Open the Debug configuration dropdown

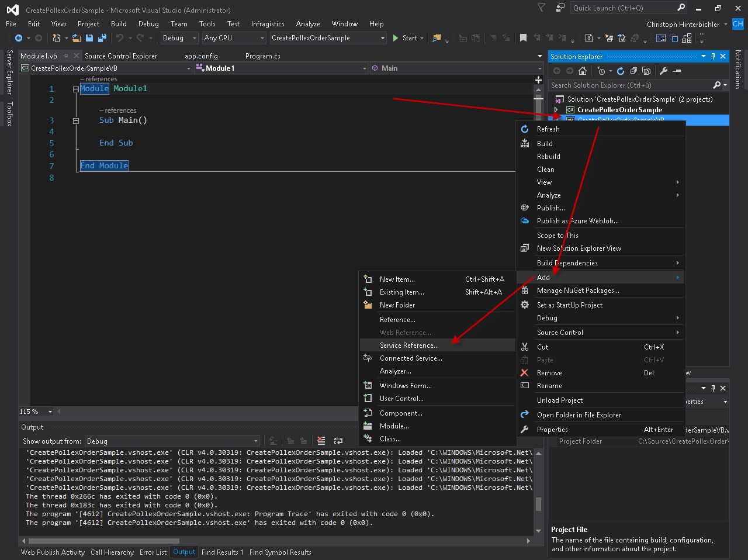point(180,38)
